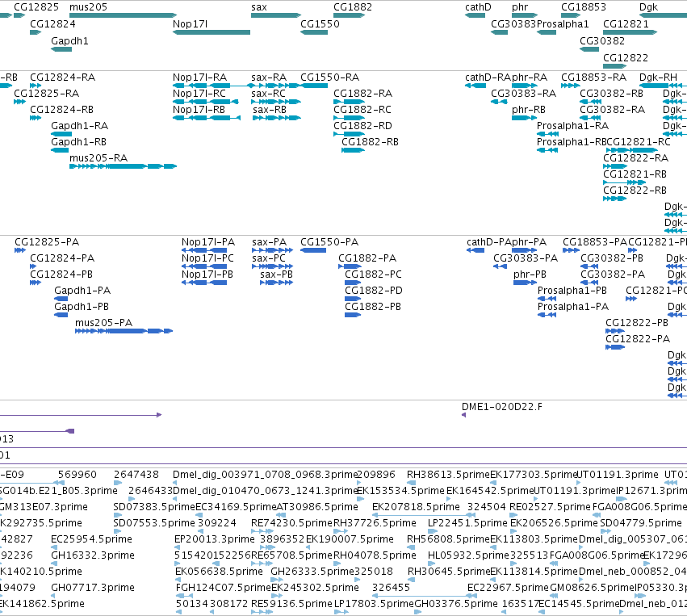The image size is (687, 616).
Task: Select the GH07717.3prime EST label
Action: (x=93, y=588)
